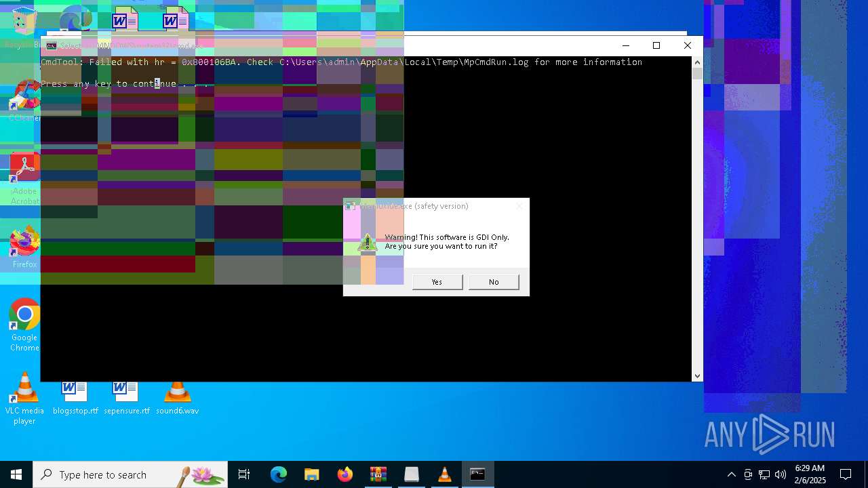Open blogsstop.rtf file on desktop
The image size is (868, 488).
pyautogui.click(x=75, y=399)
